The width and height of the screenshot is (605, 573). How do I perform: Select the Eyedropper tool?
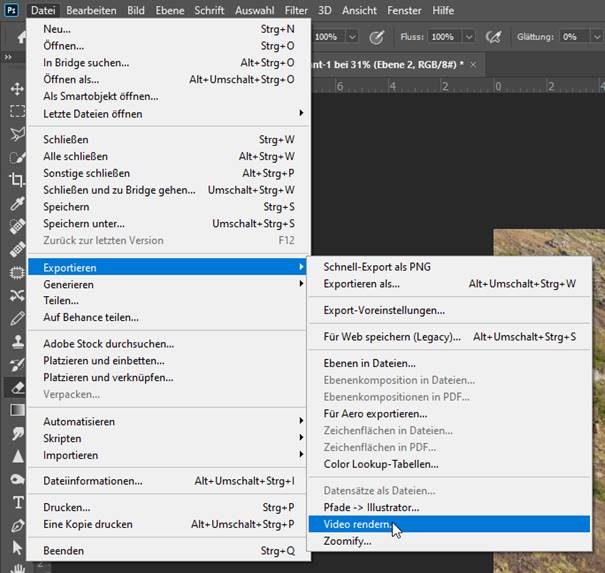point(17,203)
